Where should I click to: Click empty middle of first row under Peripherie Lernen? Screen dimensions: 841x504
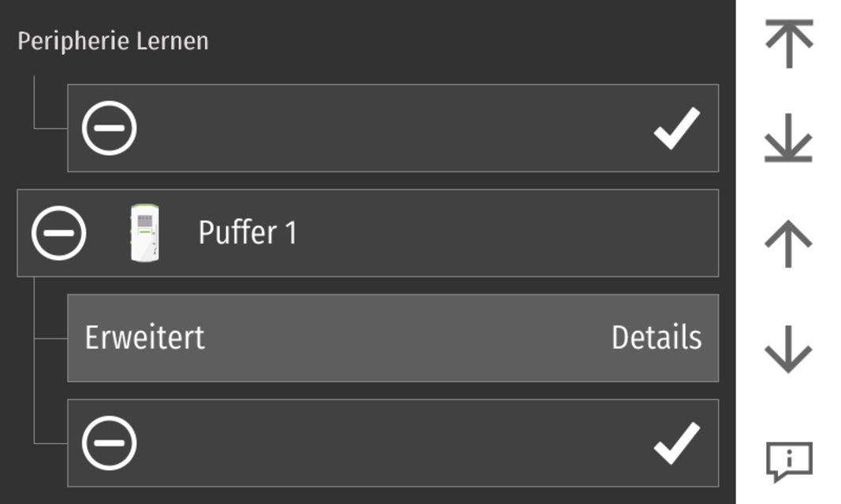[x=394, y=128]
